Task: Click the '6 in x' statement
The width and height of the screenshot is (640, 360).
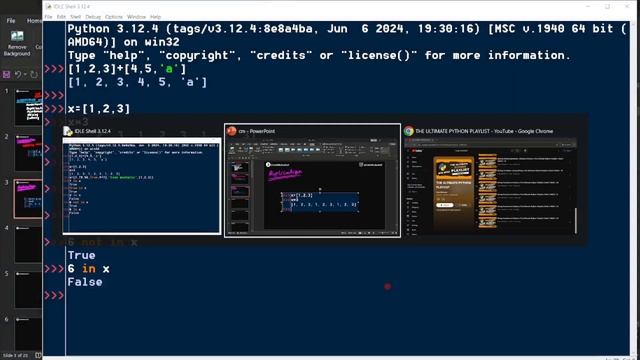Action: click(89, 269)
